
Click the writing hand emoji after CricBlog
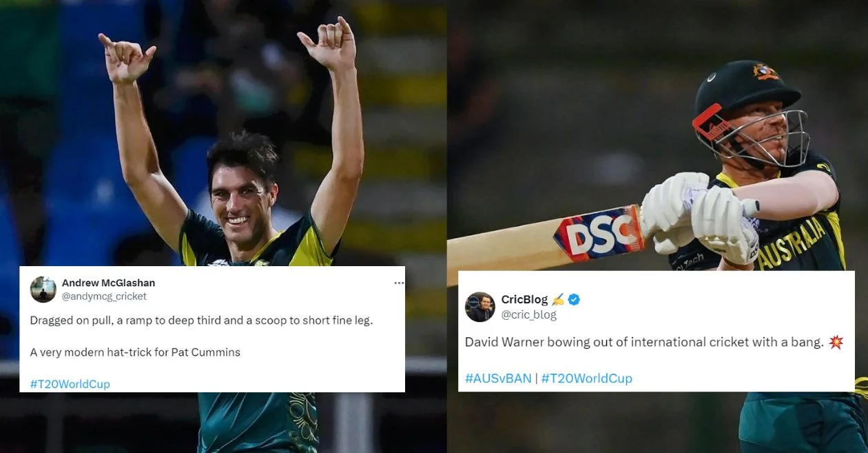click(x=558, y=299)
